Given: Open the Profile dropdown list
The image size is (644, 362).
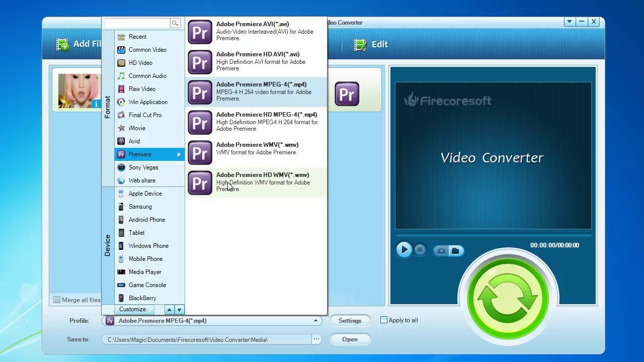Looking at the screenshot, I should click(316, 321).
